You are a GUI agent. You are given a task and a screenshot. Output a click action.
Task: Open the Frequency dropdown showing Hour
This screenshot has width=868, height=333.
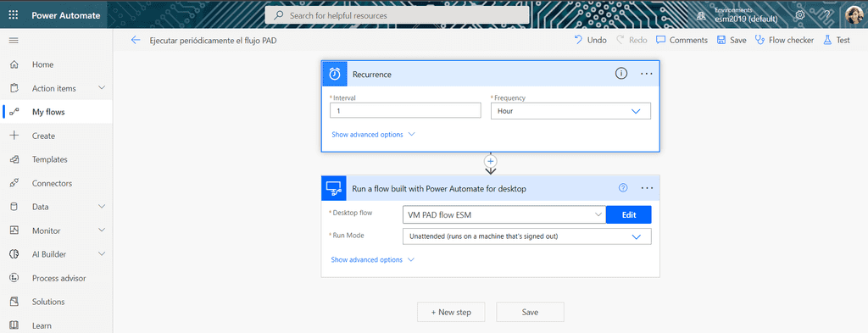pyautogui.click(x=570, y=111)
